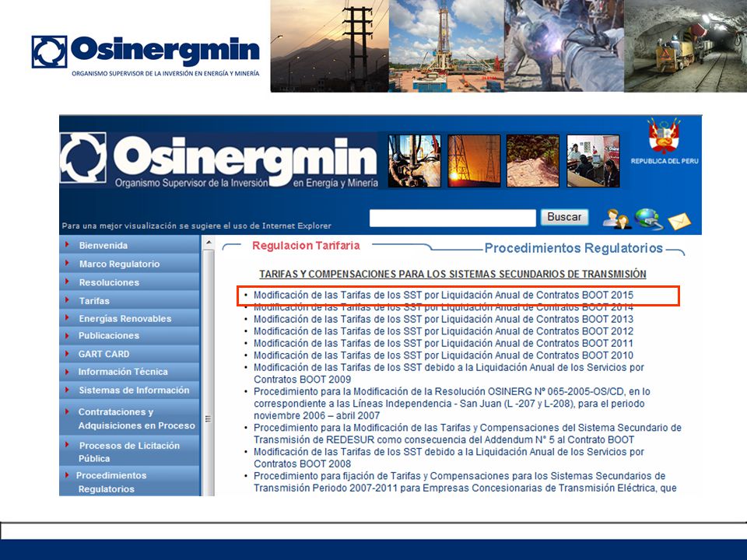Open Información Técnica section
Image resolution: width=747 pixels, height=560 pixels.
(x=123, y=372)
